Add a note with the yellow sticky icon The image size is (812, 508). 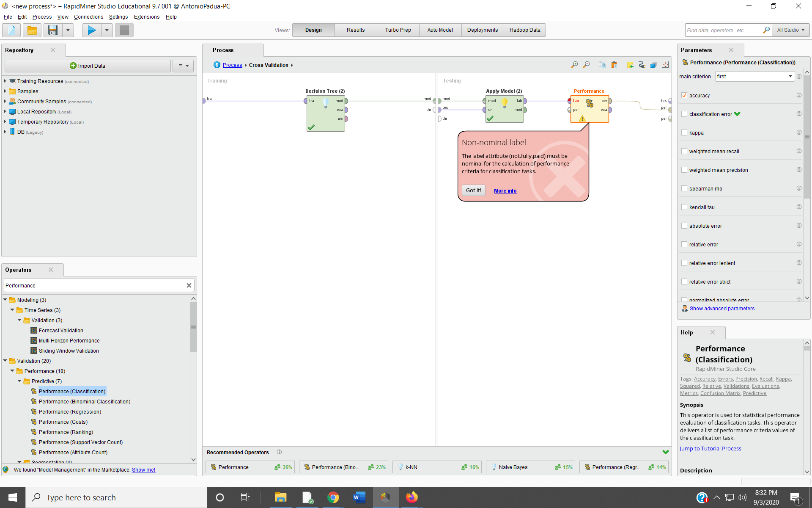[x=630, y=65]
